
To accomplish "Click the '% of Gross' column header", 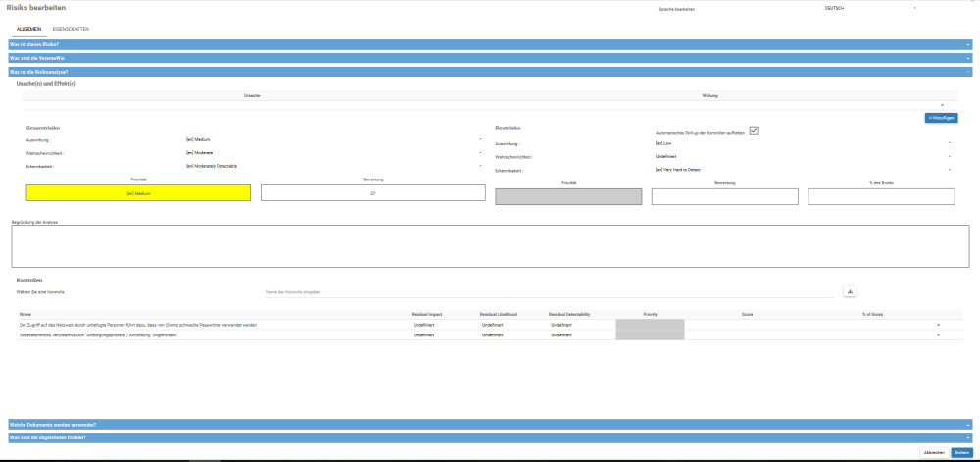I will 872,314.
